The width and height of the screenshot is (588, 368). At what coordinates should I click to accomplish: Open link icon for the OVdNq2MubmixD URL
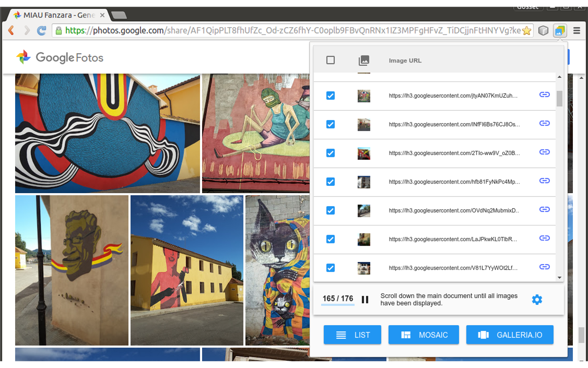544,209
